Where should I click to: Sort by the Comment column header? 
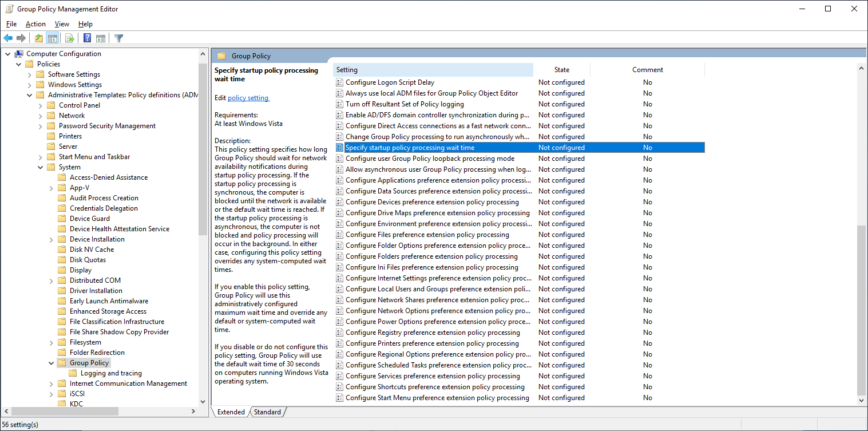click(647, 70)
